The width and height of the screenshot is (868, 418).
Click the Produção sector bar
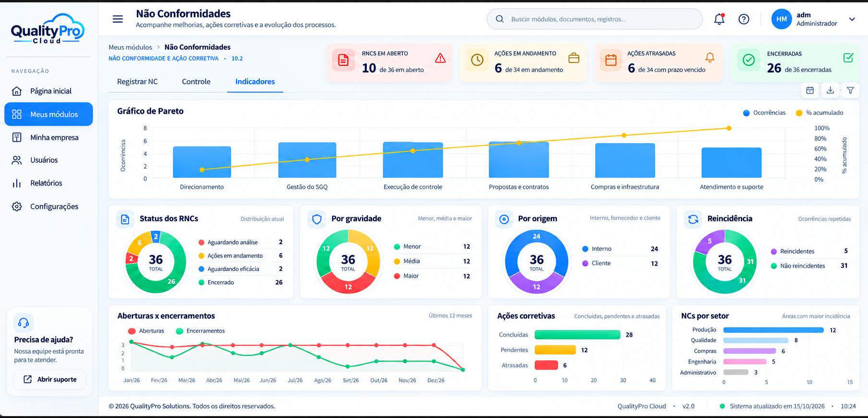click(773, 330)
